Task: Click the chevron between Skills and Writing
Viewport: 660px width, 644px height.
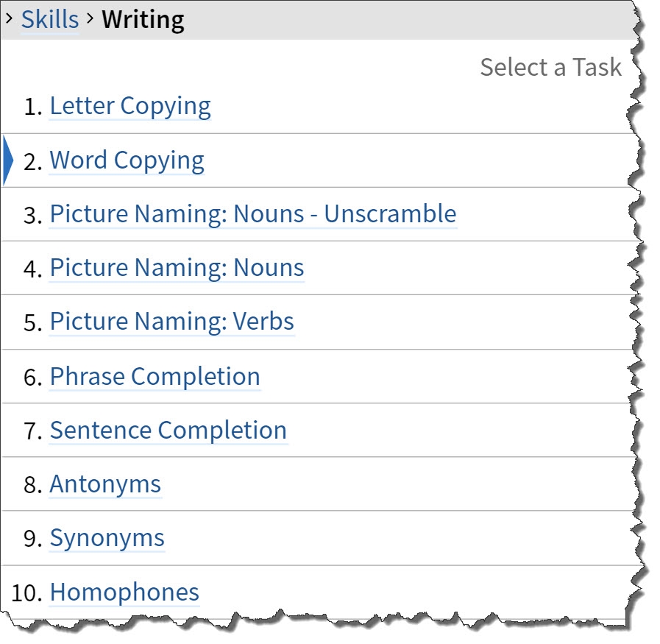Action: (x=90, y=18)
